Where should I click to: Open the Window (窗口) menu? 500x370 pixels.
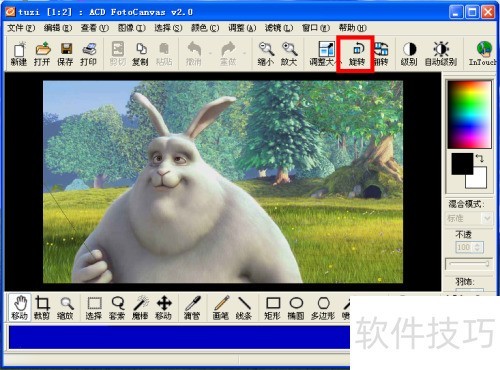tap(316, 28)
